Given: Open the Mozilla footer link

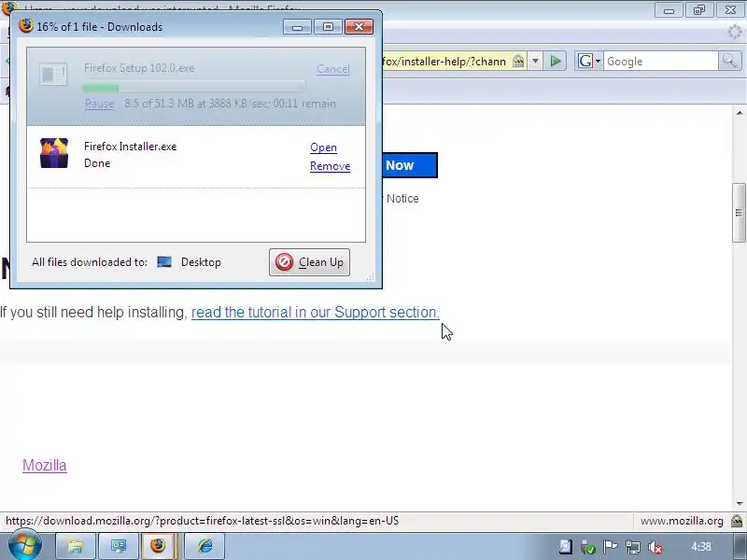Looking at the screenshot, I should tap(45, 465).
